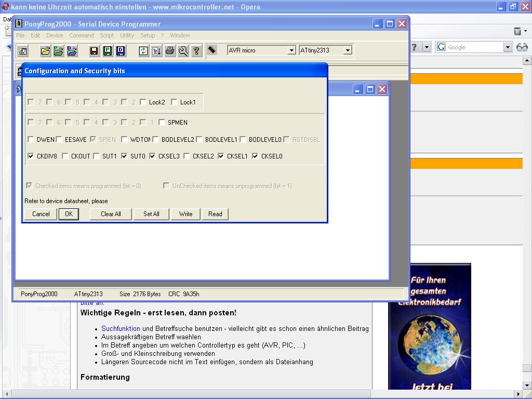Click the script list arrow icon
The height and width of the screenshot is (399, 532).
(x=157, y=51)
